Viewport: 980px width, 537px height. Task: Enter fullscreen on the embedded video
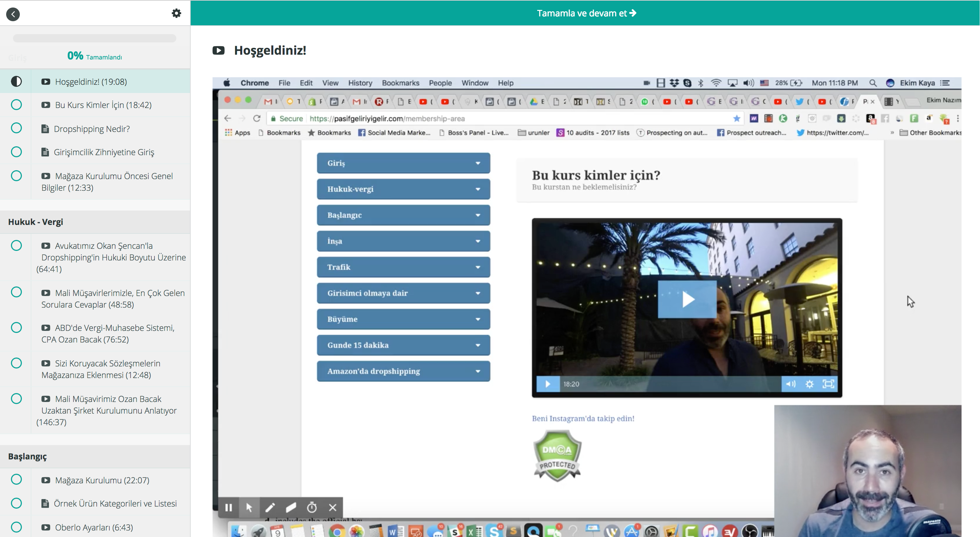click(828, 384)
